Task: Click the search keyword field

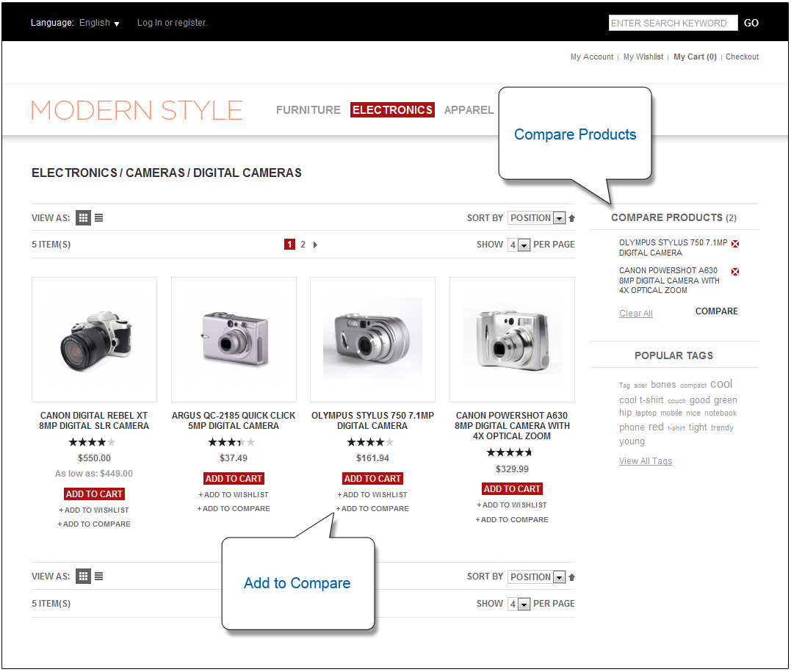Action: pyautogui.click(x=673, y=24)
